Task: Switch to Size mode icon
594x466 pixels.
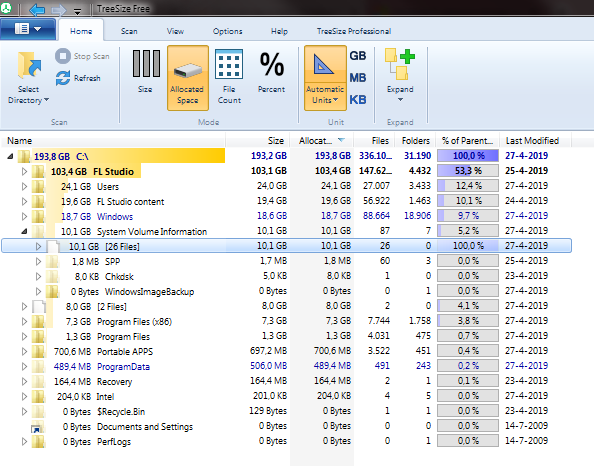Action: [146, 64]
